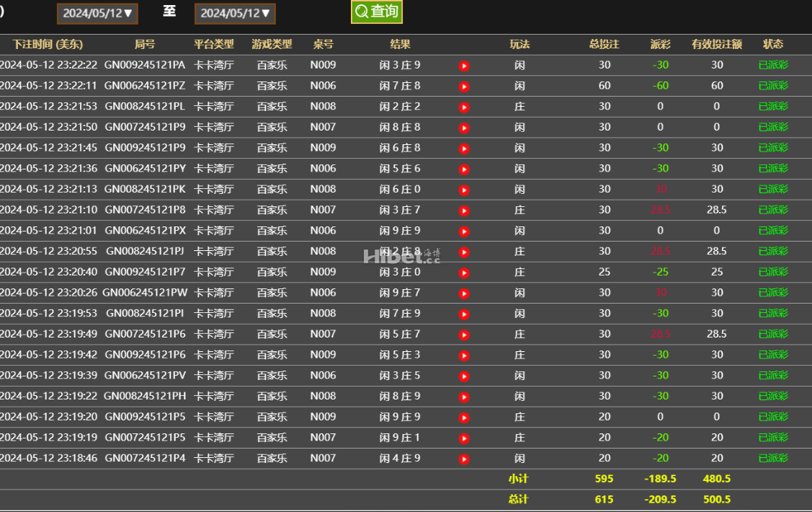Play replay for round GN009245121P9
The image size is (812, 512).
click(464, 149)
